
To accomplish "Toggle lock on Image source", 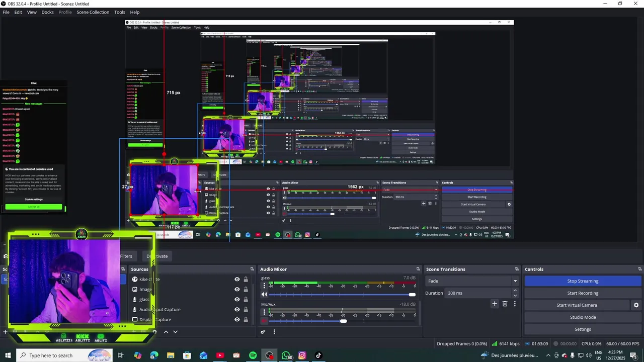I will 246,290.
